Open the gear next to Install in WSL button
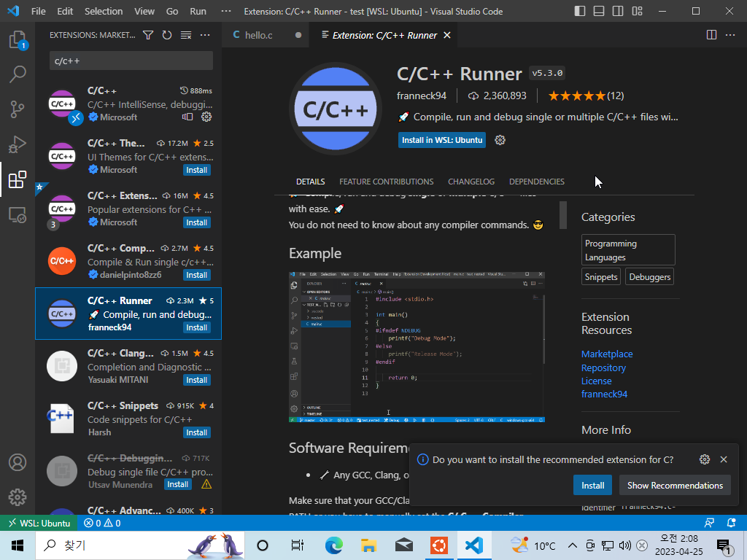This screenshot has width=747, height=560. pyautogui.click(x=500, y=140)
